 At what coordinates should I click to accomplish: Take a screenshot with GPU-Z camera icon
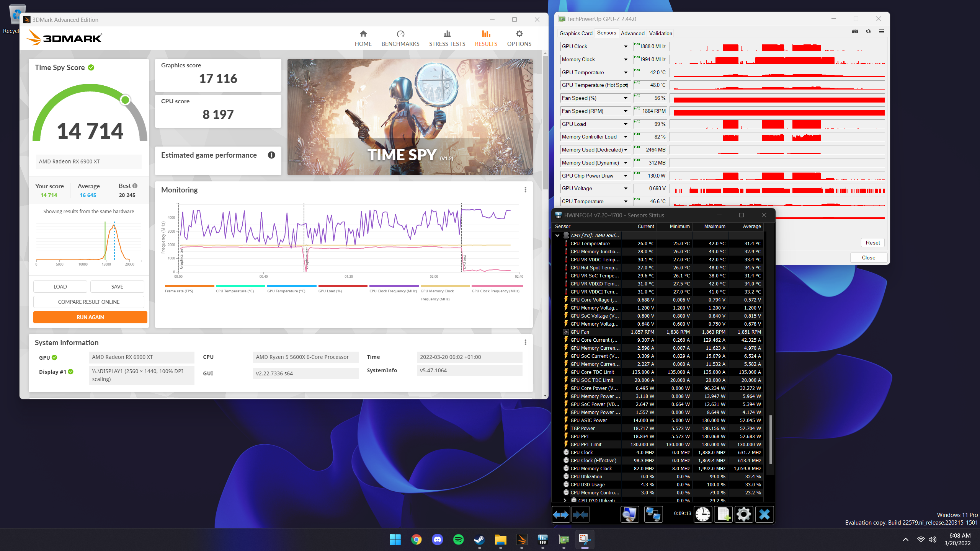855,31
